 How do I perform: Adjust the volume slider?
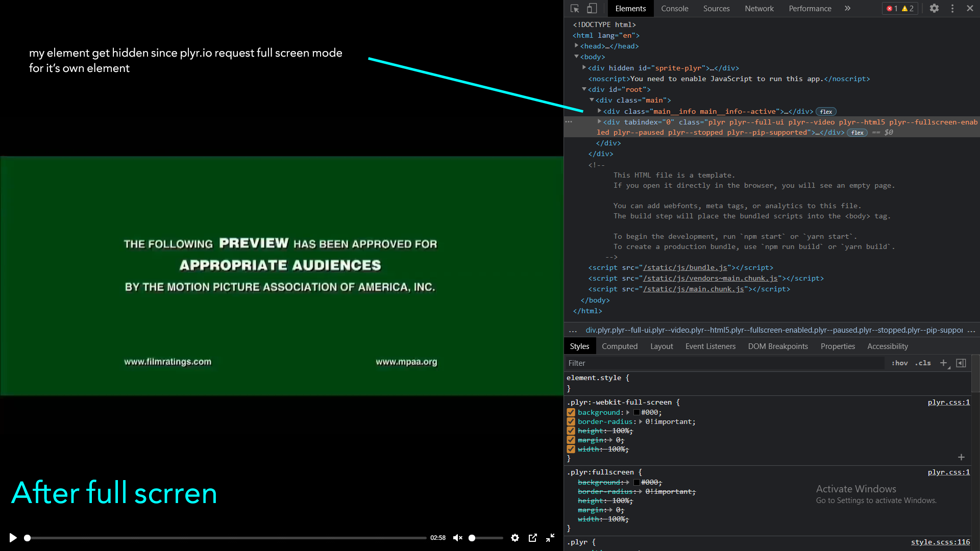485,538
